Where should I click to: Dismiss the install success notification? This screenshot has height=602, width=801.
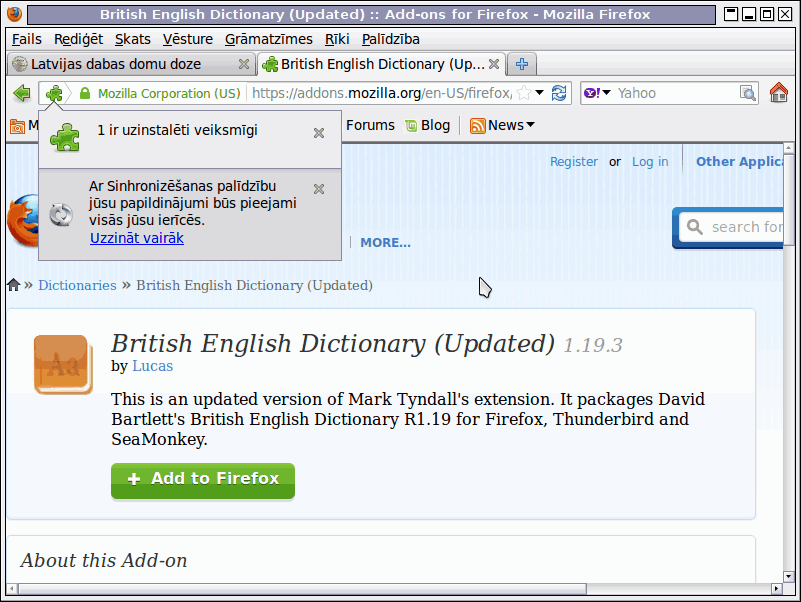319,133
